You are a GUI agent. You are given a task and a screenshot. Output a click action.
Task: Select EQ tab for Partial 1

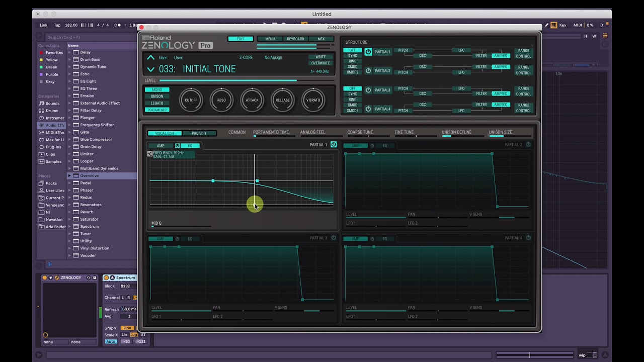pos(190,146)
